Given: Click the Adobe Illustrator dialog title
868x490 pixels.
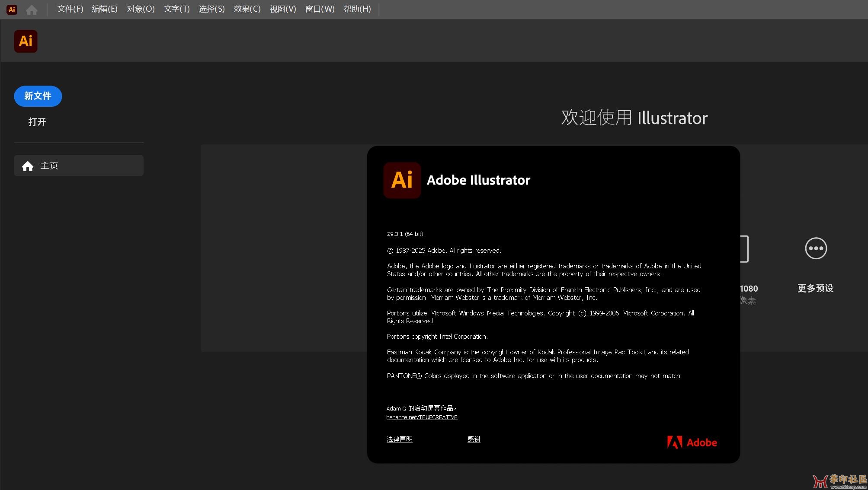Looking at the screenshot, I should click(x=478, y=180).
